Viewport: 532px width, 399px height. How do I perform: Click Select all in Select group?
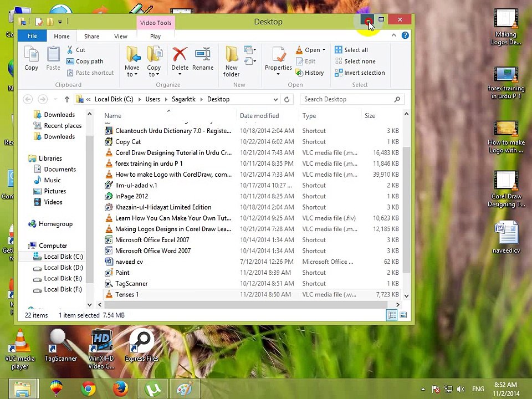coord(351,50)
